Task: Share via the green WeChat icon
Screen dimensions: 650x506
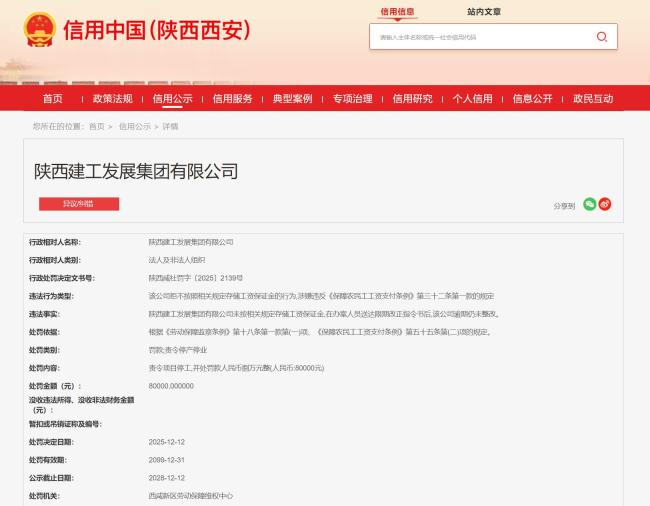Action: (x=589, y=204)
